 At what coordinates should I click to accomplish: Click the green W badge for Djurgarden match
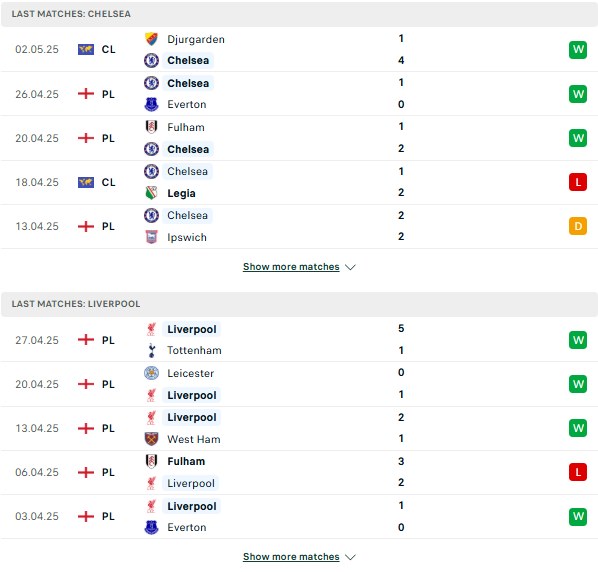(578, 50)
